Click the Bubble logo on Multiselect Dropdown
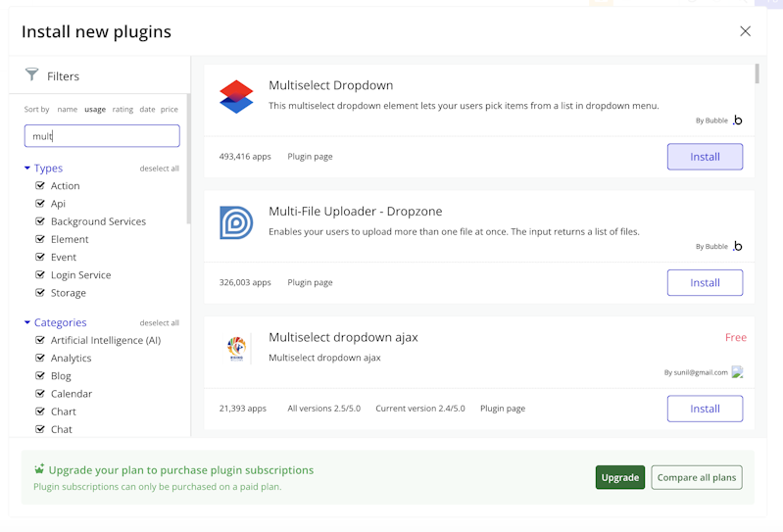The width and height of the screenshot is (783, 532). click(738, 121)
